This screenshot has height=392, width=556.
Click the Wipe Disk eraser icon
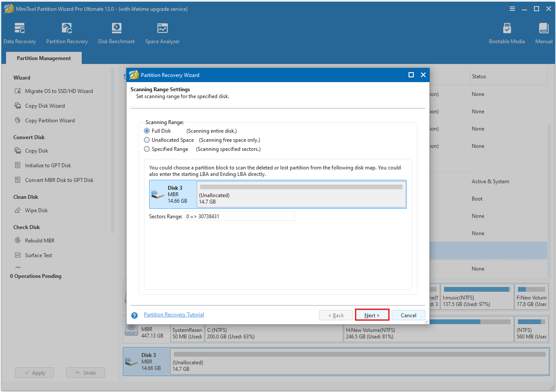point(18,210)
